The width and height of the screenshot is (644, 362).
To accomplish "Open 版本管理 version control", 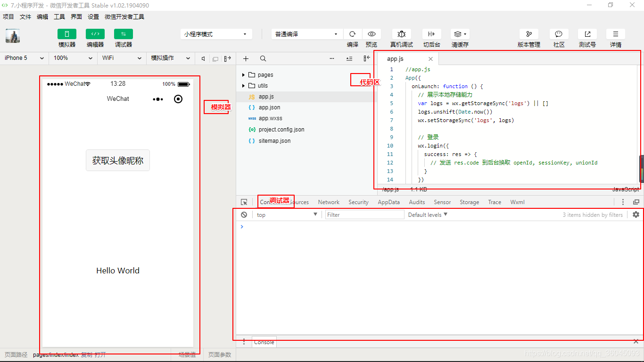I will point(529,34).
